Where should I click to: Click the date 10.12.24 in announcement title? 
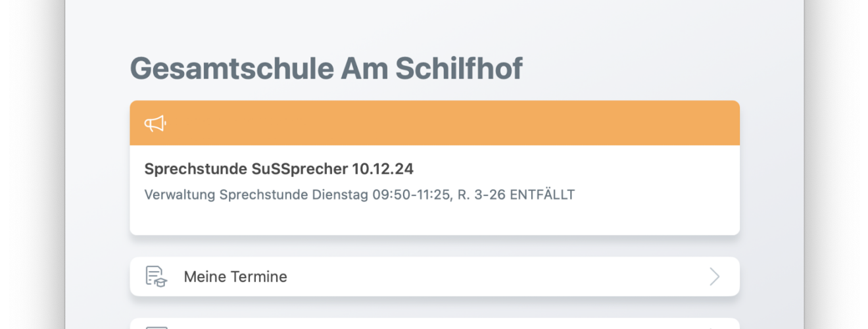coord(383,168)
